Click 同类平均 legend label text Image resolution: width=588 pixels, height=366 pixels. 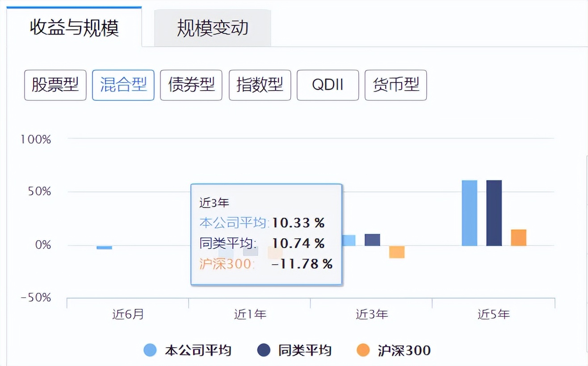305,350
